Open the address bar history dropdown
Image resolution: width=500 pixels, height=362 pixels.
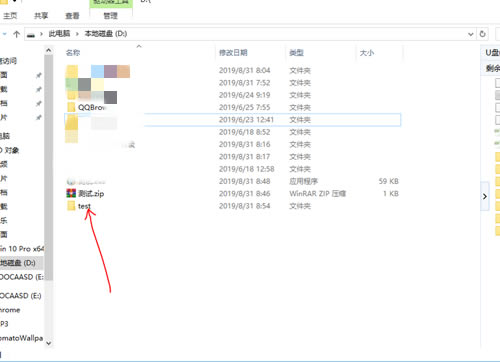470,34
